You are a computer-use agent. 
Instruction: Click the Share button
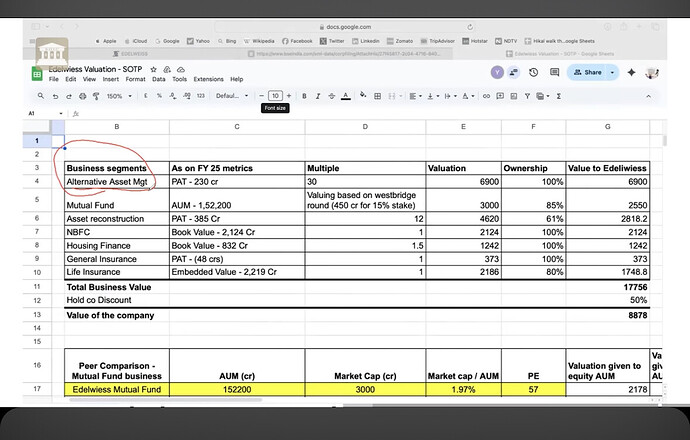(587, 72)
